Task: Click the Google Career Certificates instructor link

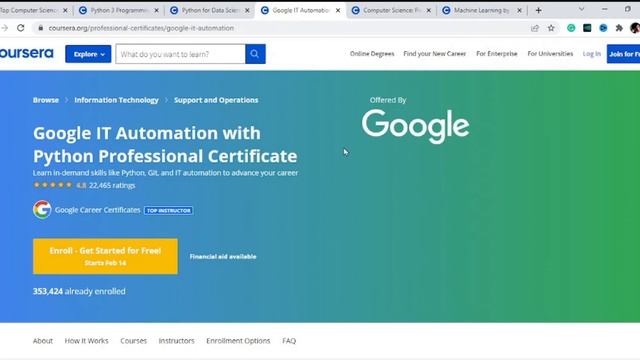Action: pyautogui.click(x=98, y=210)
